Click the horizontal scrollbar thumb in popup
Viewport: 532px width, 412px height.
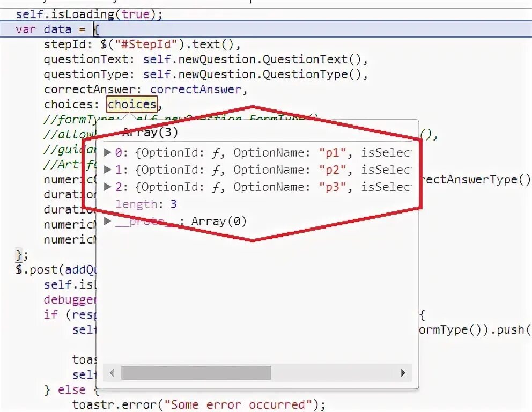196,373
